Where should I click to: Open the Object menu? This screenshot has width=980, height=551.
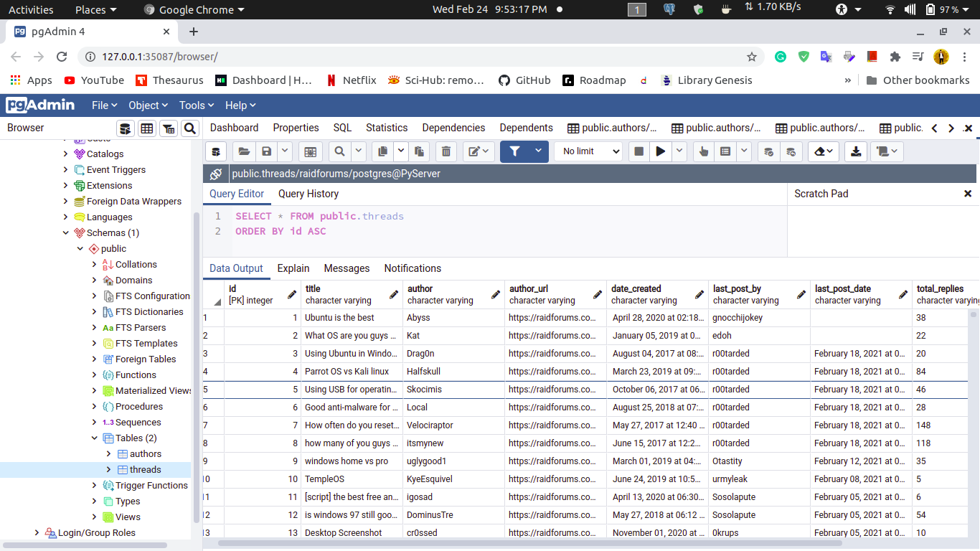click(148, 105)
